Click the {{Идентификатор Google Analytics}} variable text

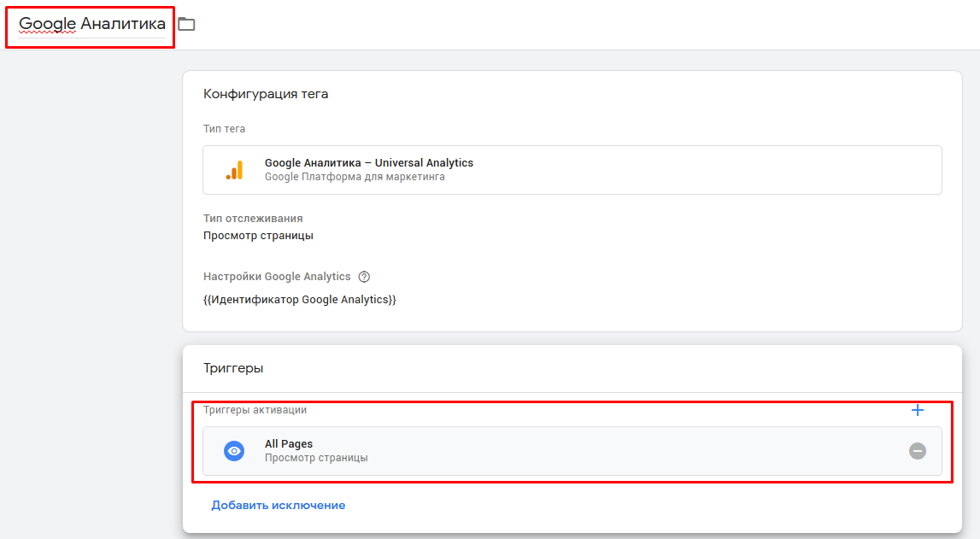299,300
